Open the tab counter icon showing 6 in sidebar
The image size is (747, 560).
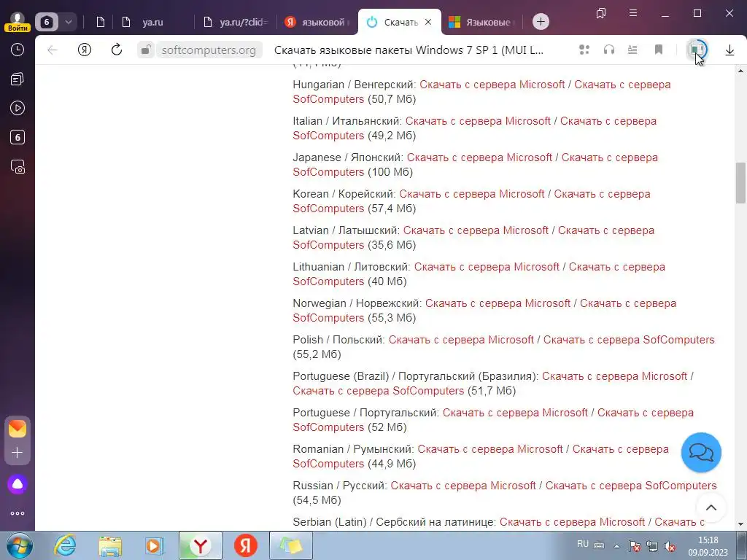pyautogui.click(x=18, y=138)
